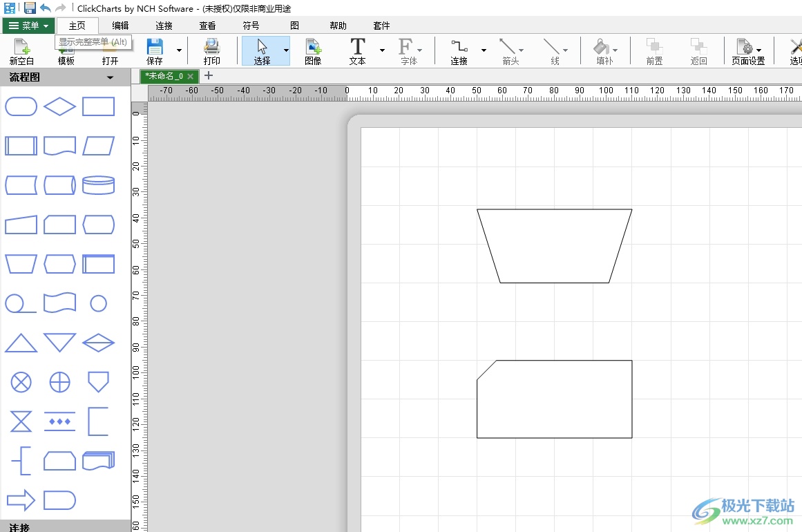This screenshot has width=802, height=532.
Task: Click the Arrow (箭头) style tool
Action: 510,51
